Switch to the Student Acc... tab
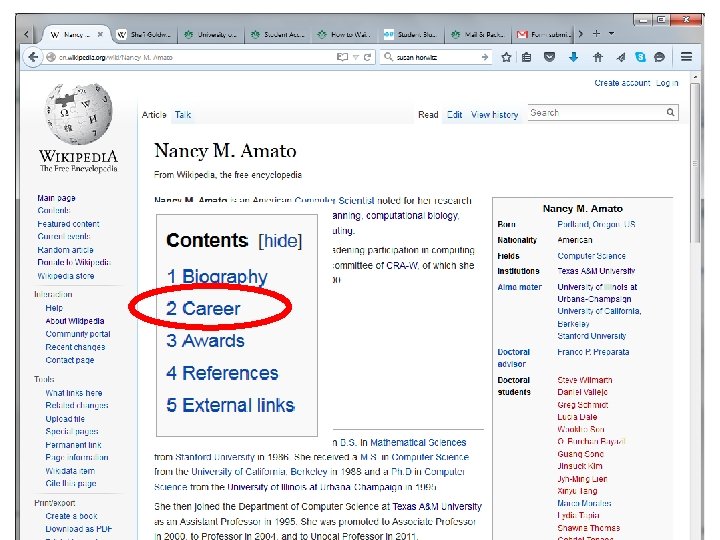 (x=278, y=34)
